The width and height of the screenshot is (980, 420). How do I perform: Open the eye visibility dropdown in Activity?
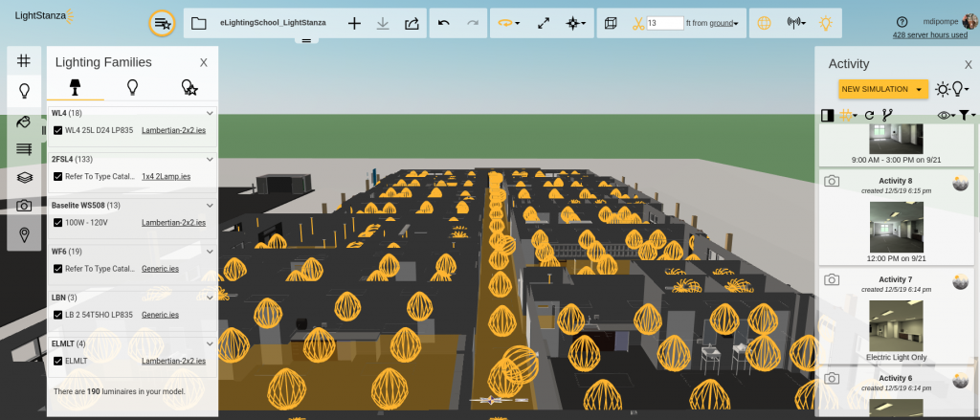pyautogui.click(x=947, y=115)
